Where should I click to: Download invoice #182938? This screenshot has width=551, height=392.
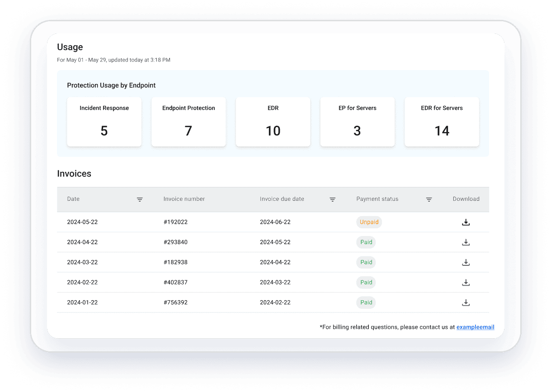pos(466,262)
